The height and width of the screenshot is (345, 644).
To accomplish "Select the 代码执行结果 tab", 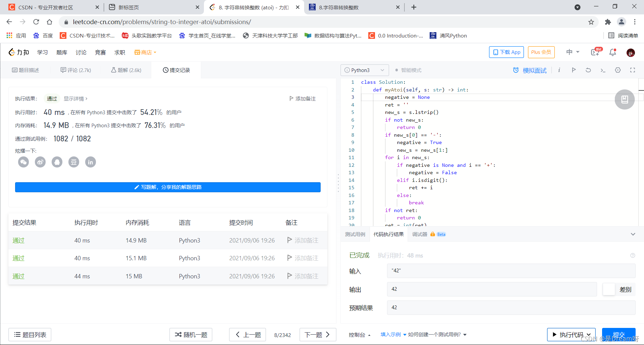I will tap(388, 234).
